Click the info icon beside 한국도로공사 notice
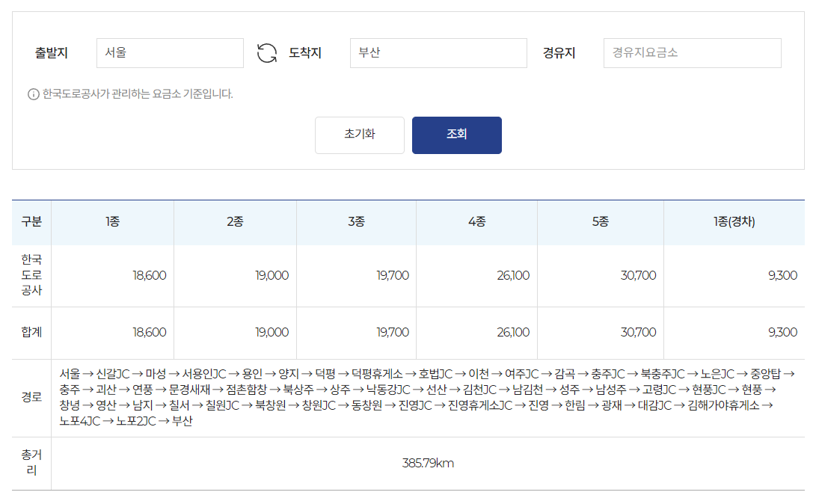 34,94
